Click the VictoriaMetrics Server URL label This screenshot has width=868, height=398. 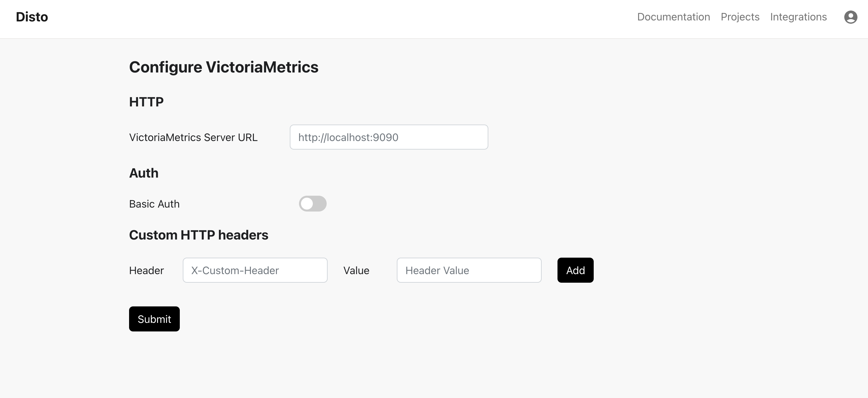[193, 137]
